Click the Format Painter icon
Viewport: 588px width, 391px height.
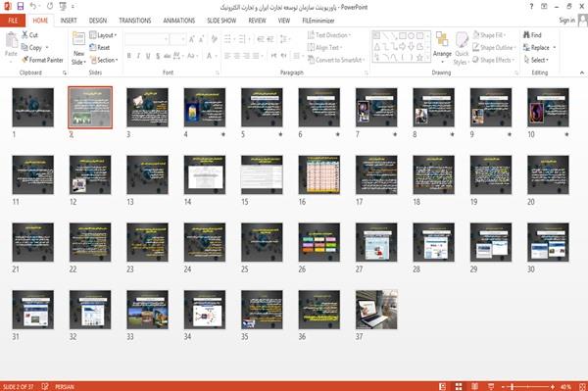point(25,60)
